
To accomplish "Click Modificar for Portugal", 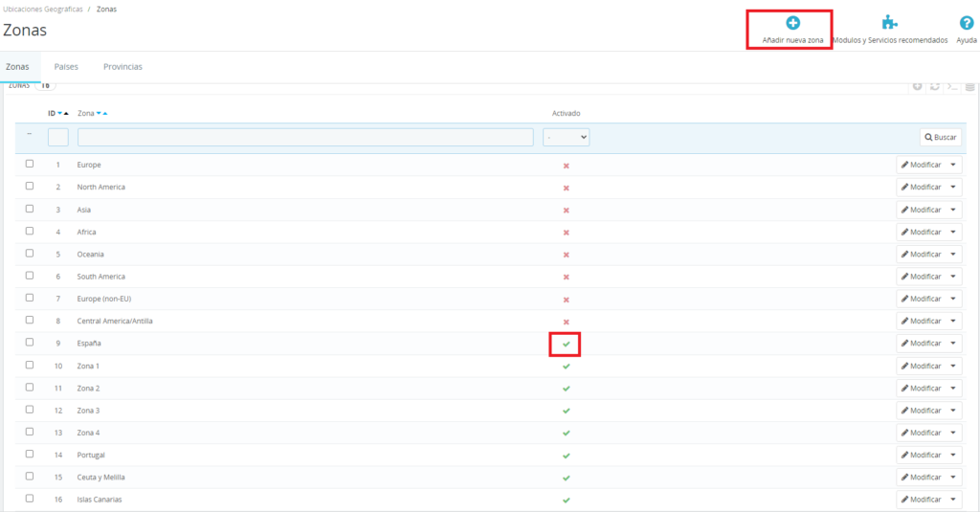I will (922, 456).
